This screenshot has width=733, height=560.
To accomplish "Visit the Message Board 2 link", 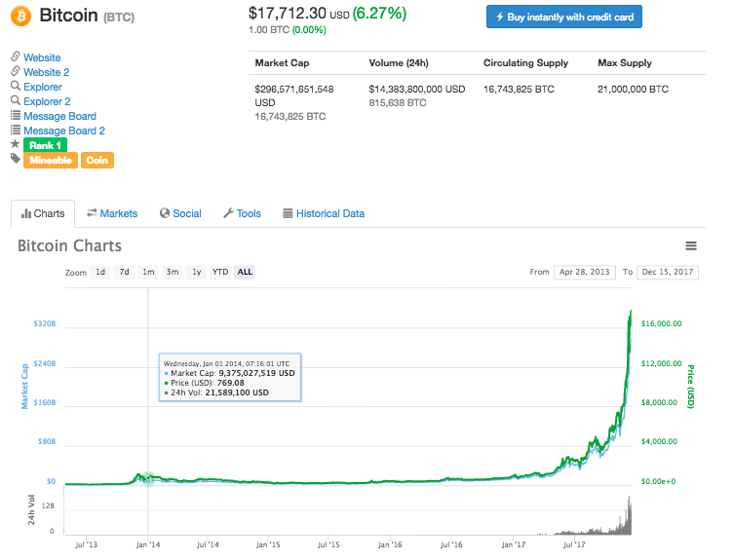I will point(64,131).
